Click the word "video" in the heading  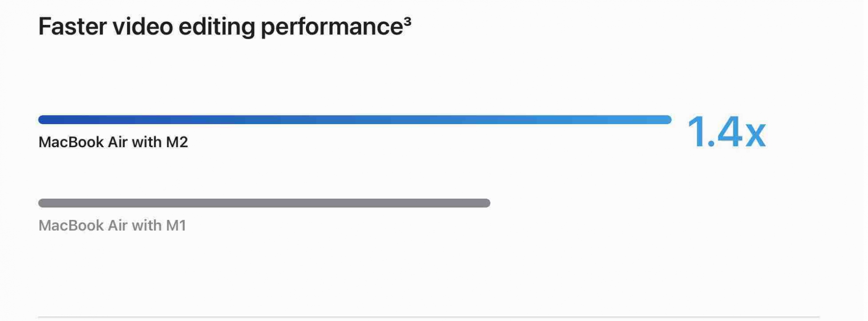point(143,27)
